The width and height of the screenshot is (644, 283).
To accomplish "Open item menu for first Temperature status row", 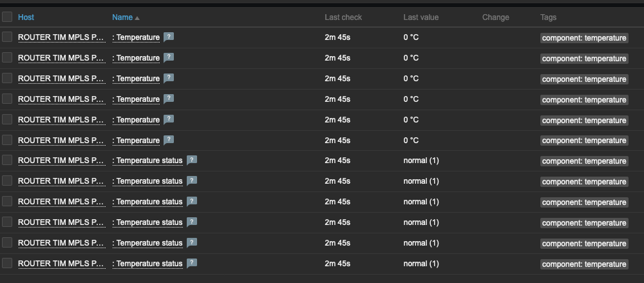I will click(147, 161).
